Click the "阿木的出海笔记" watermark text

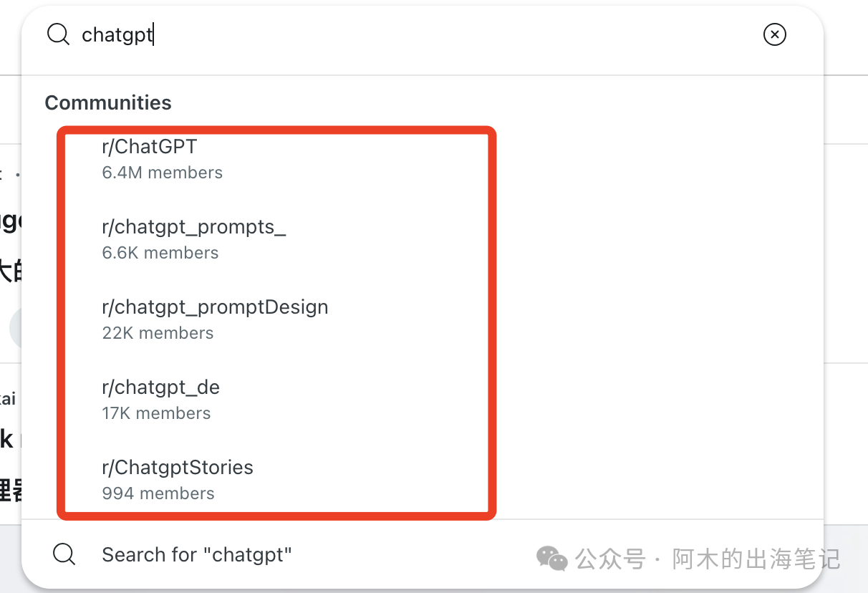click(756, 559)
